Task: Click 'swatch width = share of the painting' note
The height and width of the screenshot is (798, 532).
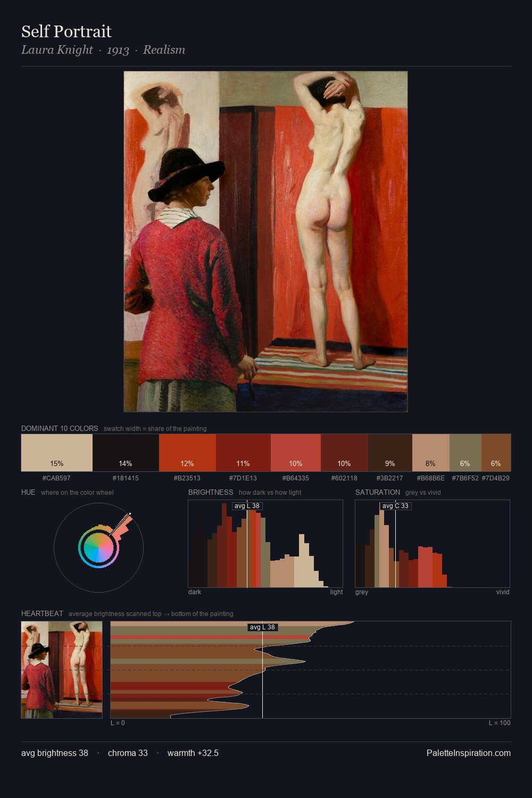Action: pyautogui.click(x=155, y=429)
